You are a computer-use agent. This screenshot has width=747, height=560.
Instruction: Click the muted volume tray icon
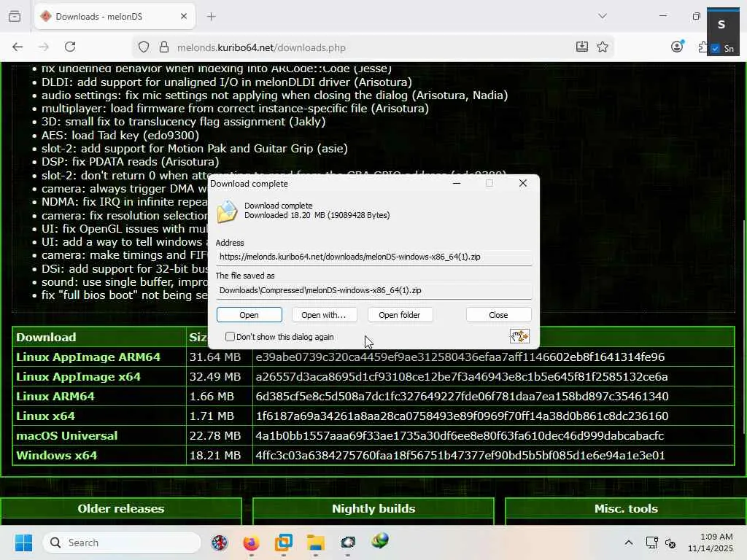670,542
